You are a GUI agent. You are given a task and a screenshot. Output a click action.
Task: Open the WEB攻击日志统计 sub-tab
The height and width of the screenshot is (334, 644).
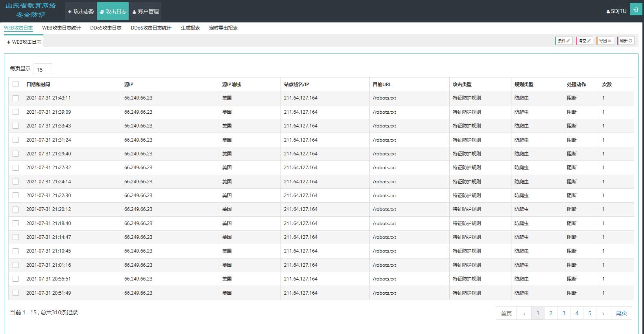tap(61, 28)
